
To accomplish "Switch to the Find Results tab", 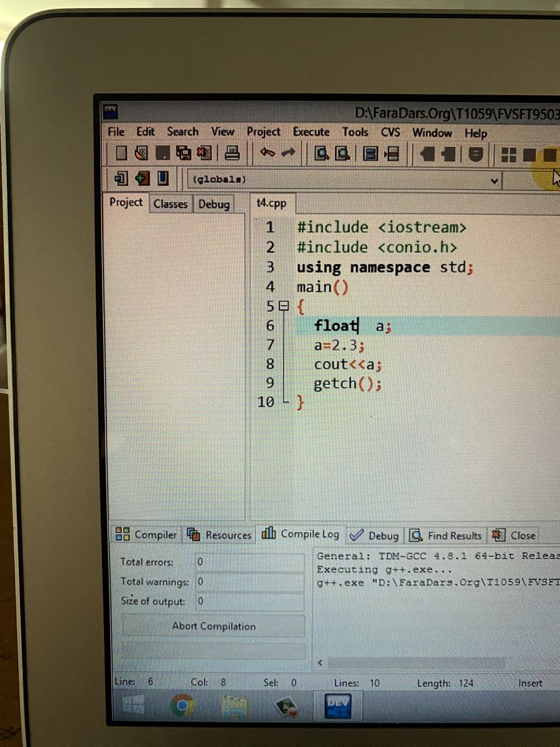I will [x=446, y=535].
